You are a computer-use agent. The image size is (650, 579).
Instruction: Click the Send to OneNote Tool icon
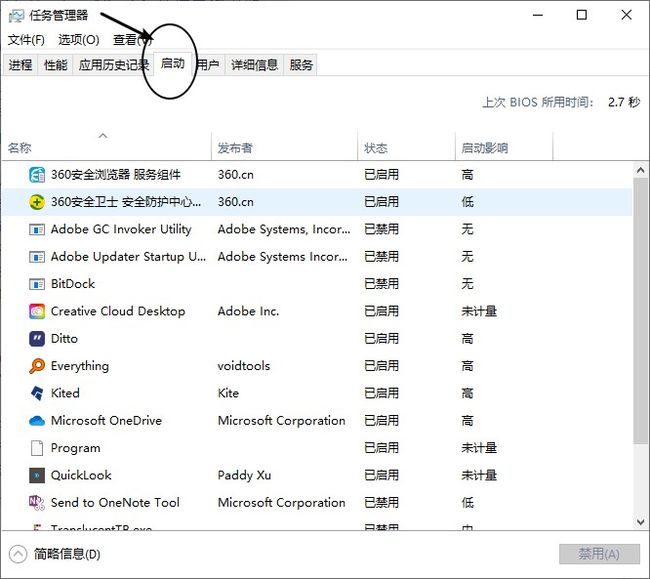click(37, 503)
